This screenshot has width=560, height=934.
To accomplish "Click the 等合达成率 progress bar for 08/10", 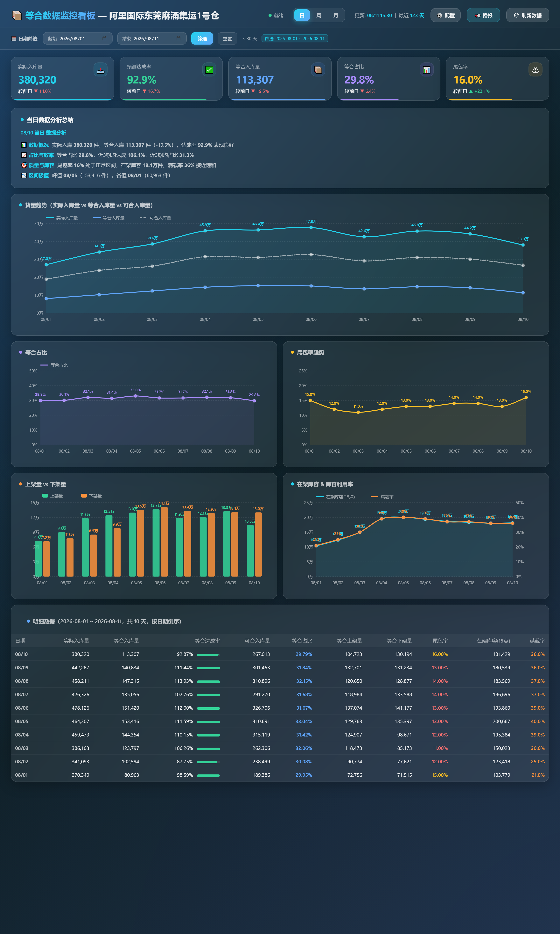I will pos(208,655).
